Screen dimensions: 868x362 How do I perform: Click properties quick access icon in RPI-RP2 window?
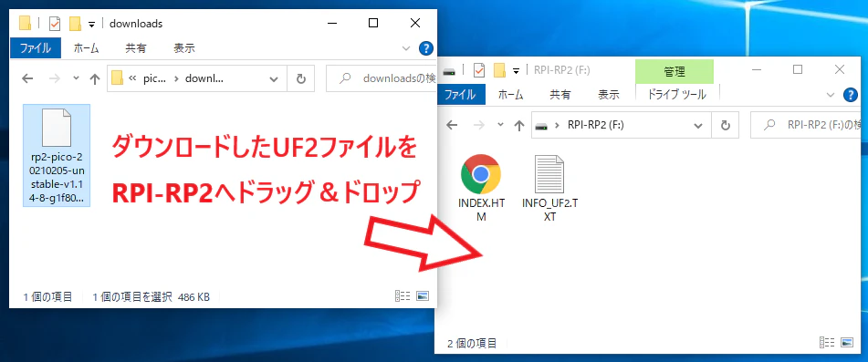pyautogui.click(x=479, y=70)
